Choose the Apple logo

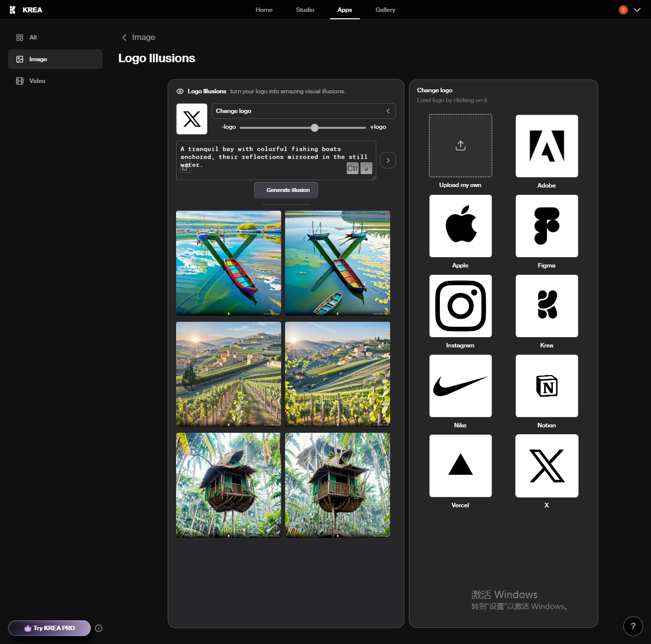click(x=460, y=226)
